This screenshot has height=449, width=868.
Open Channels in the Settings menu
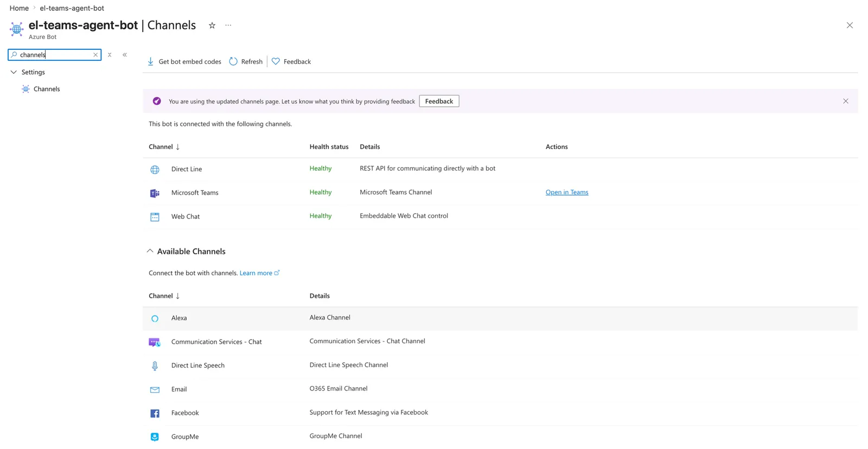click(47, 89)
